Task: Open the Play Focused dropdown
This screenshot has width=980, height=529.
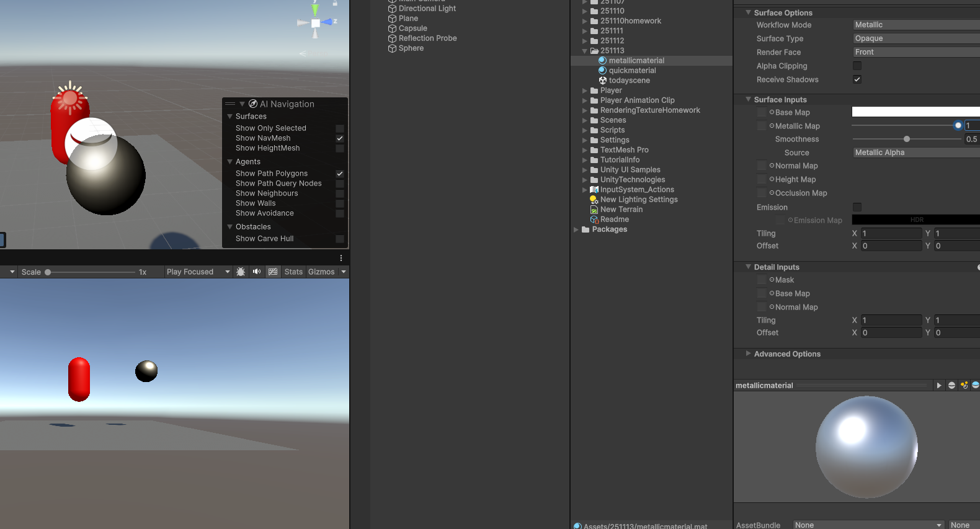Action: click(x=198, y=272)
